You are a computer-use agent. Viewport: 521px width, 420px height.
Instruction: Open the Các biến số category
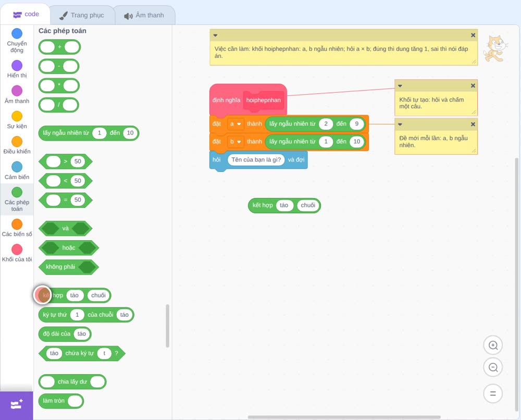17,228
